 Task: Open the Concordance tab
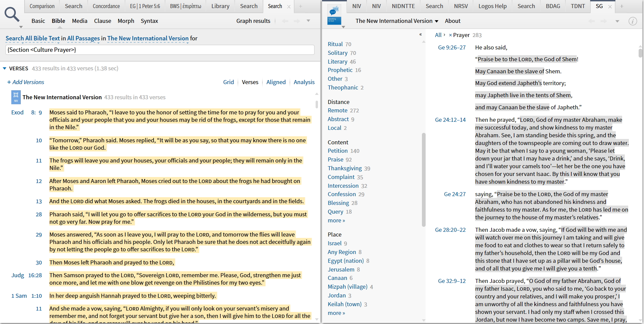point(106,6)
